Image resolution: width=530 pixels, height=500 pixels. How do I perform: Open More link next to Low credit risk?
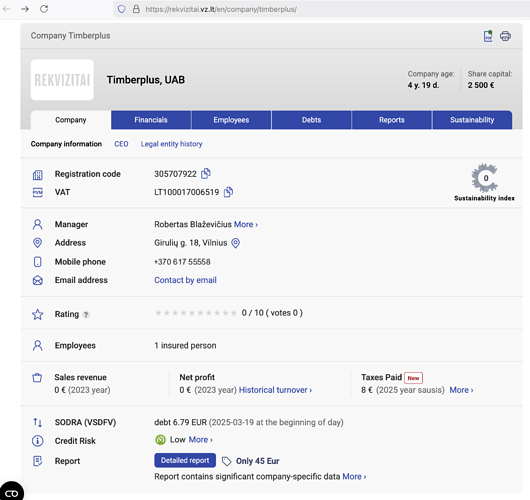tap(200, 440)
